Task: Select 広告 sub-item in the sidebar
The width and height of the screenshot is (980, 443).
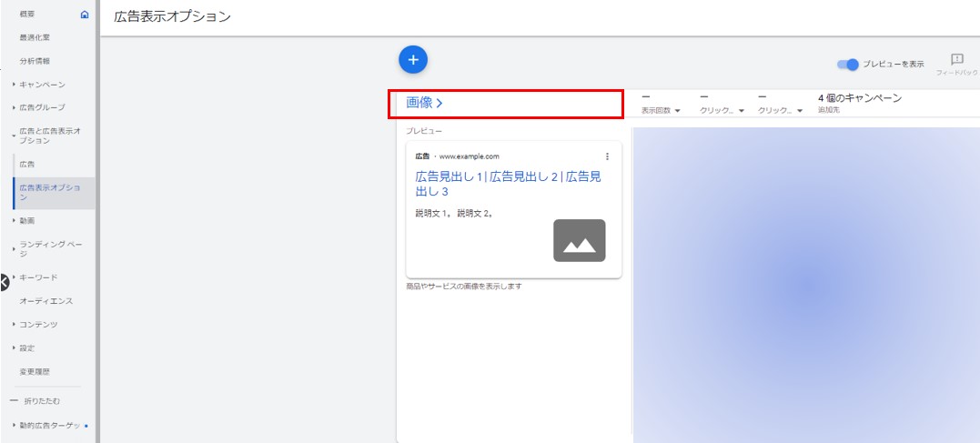Action: 27,165
